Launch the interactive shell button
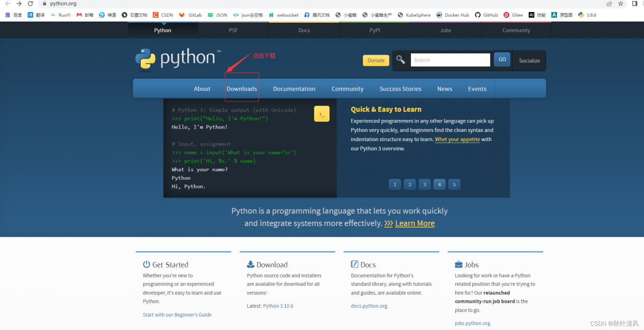The height and width of the screenshot is (330, 644). point(321,114)
